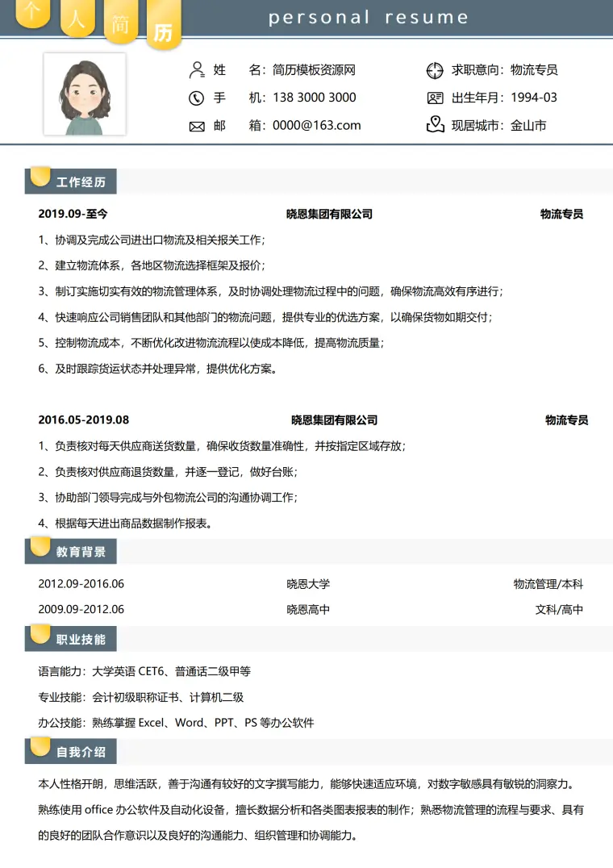Click the target icon beside 求职意向
Viewport: 613px width, 868px height.
click(x=435, y=70)
